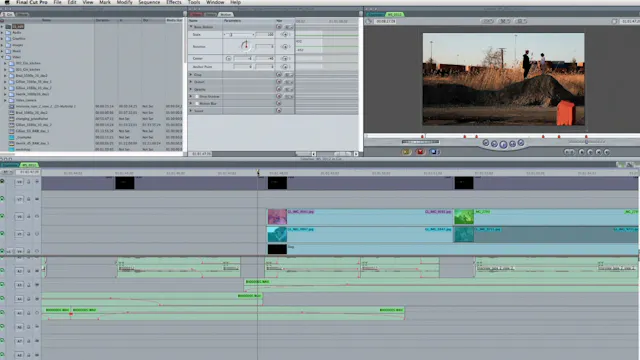The width and height of the screenshot is (640, 360).
Task: Open the Sequence menu
Action: [149, 2]
